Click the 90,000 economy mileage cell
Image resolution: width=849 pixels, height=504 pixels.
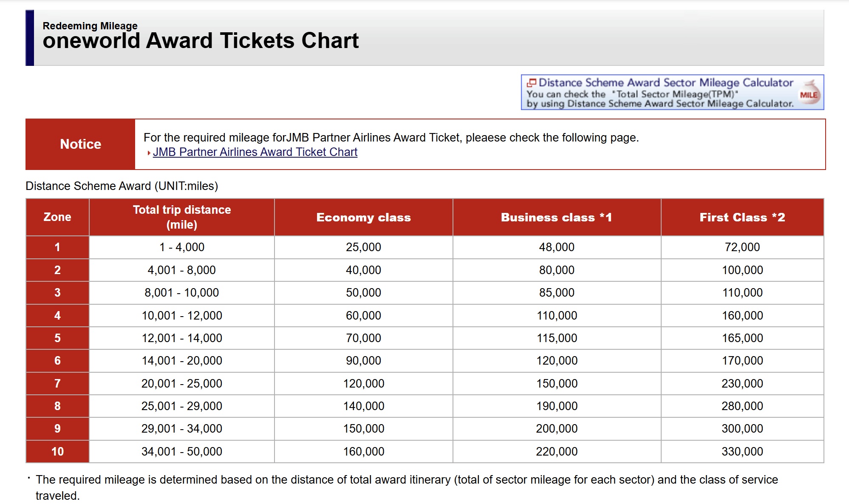pyautogui.click(x=364, y=361)
